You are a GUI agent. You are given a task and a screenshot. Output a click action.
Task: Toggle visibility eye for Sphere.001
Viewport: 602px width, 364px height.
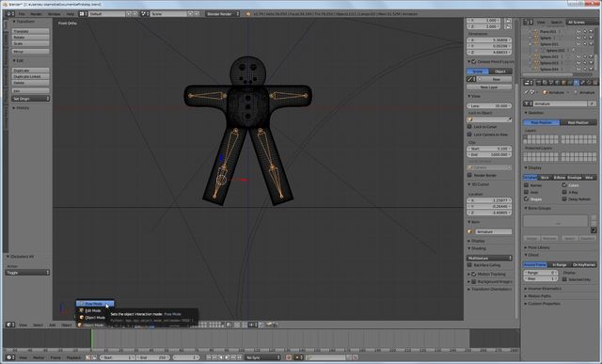[x=578, y=44]
